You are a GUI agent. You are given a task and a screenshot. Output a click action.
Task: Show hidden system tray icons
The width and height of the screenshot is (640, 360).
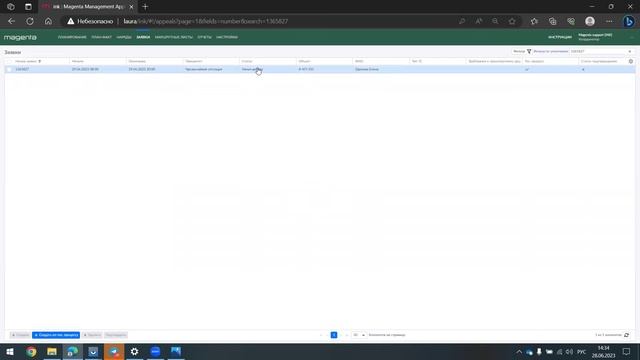[x=519, y=352]
